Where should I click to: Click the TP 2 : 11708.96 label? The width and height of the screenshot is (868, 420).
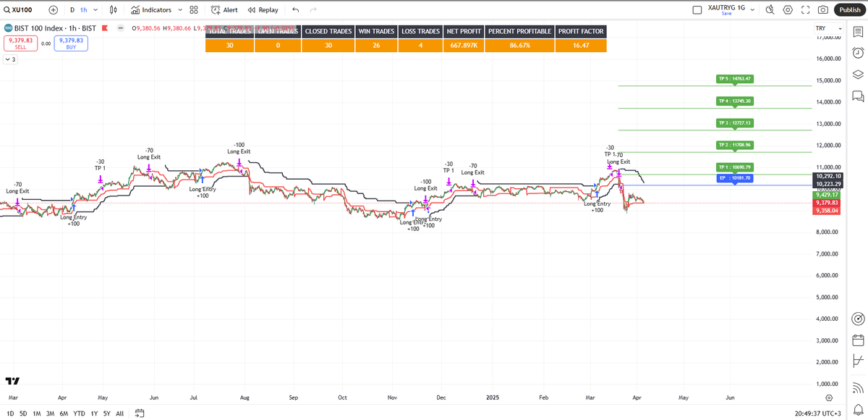(734, 145)
